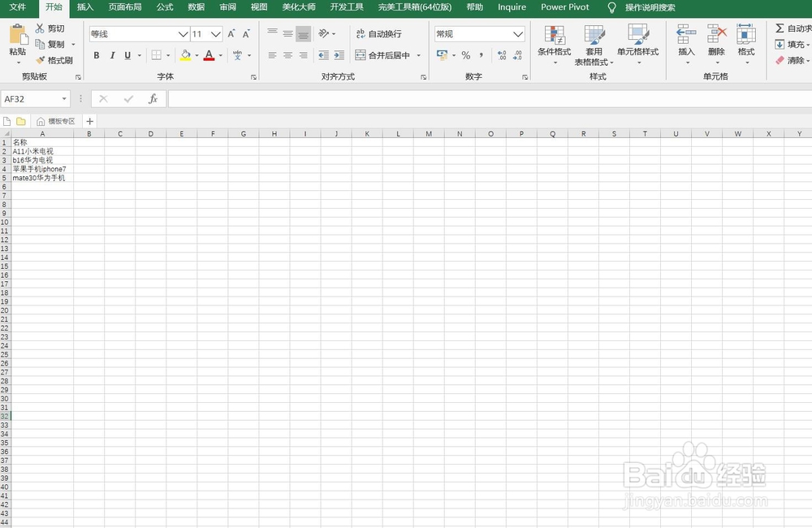Screen dimensions: 812x528
Task: Switch to the 页面布局 tab
Action: [125, 7]
